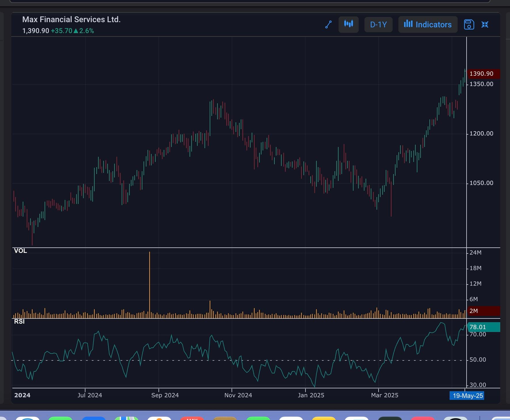Viewport: 510px width, 420px height.
Task: Select the RSI pane label
Action: tap(19, 322)
